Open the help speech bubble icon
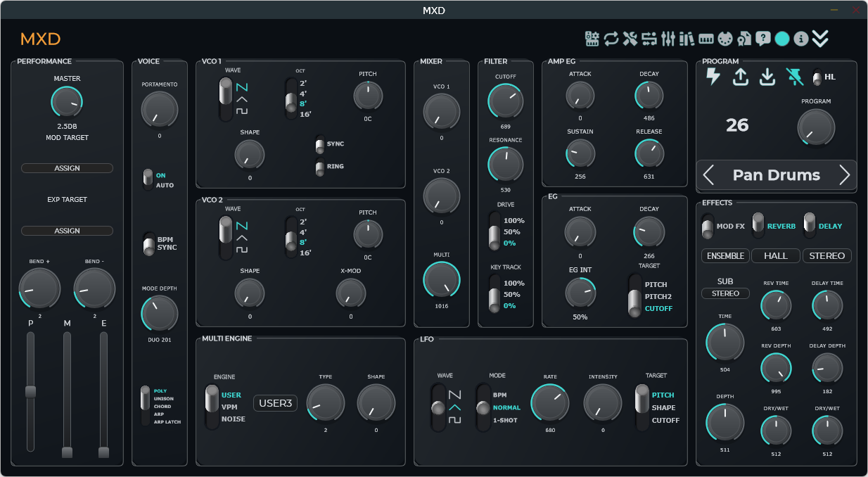This screenshot has width=868, height=477. click(762, 38)
